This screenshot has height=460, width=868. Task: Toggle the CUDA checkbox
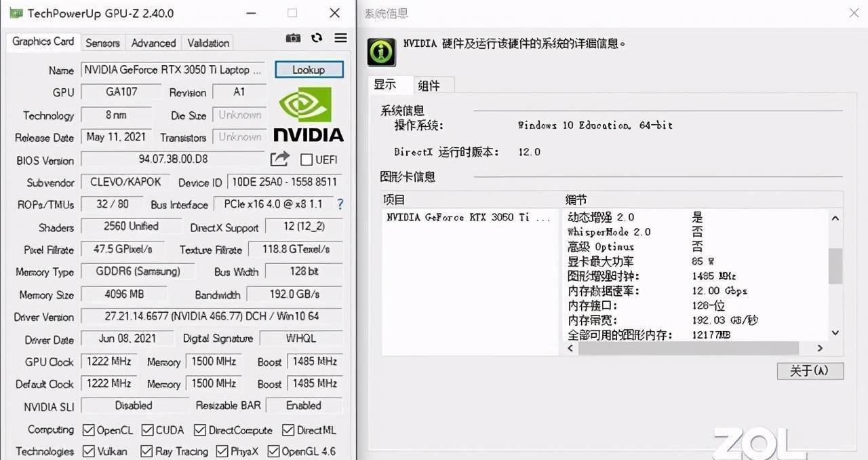pyautogui.click(x=147, y=430)
